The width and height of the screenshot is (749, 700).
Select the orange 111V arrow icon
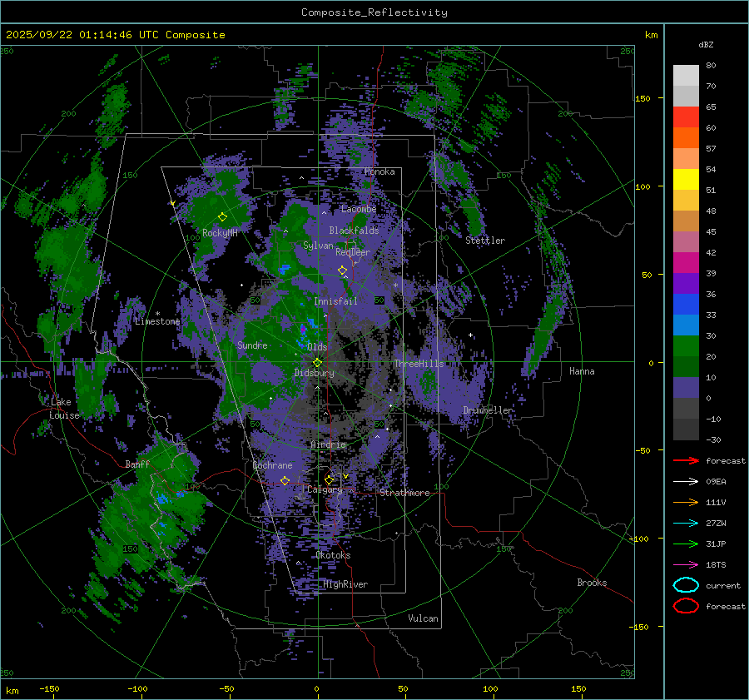tap(686, 502)
